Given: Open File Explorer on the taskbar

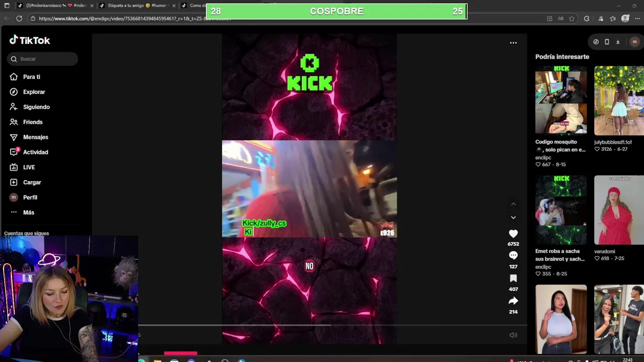Looking at the screenshot, I should (x=157, y=360).
